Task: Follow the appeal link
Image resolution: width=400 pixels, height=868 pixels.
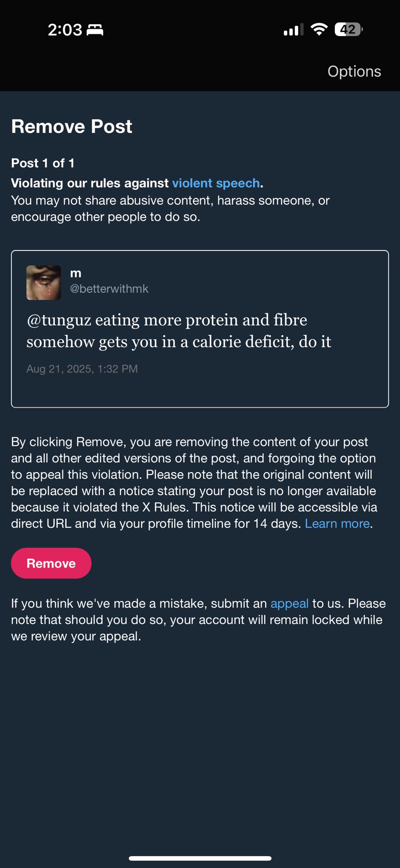Action: pos(289,603)
